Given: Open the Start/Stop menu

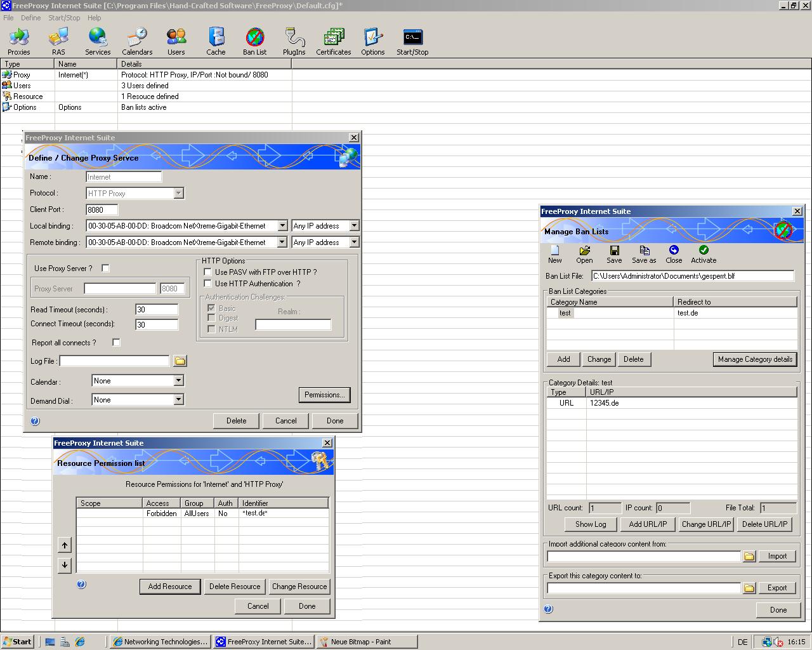Looking at the screenshot, I should (64, 18).
